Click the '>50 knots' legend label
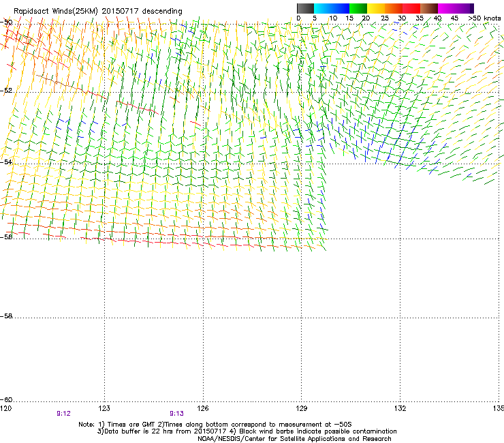This screenshot has height=443, width=504. click(484, 18)
